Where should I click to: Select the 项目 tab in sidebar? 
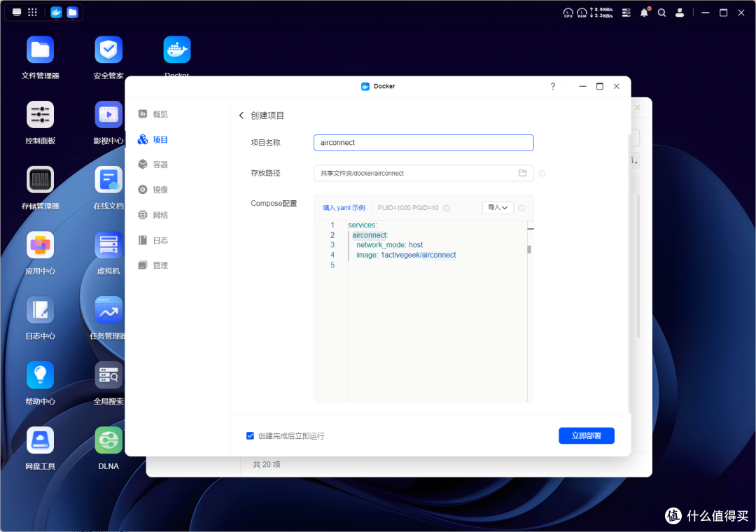click(x=159, y=139)
